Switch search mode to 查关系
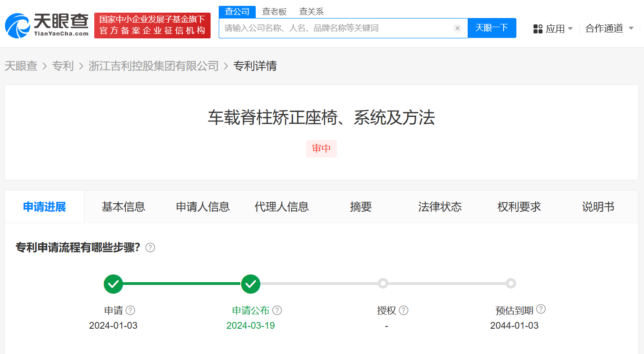Screen dimensions: 644x354 tap(311, 12)
